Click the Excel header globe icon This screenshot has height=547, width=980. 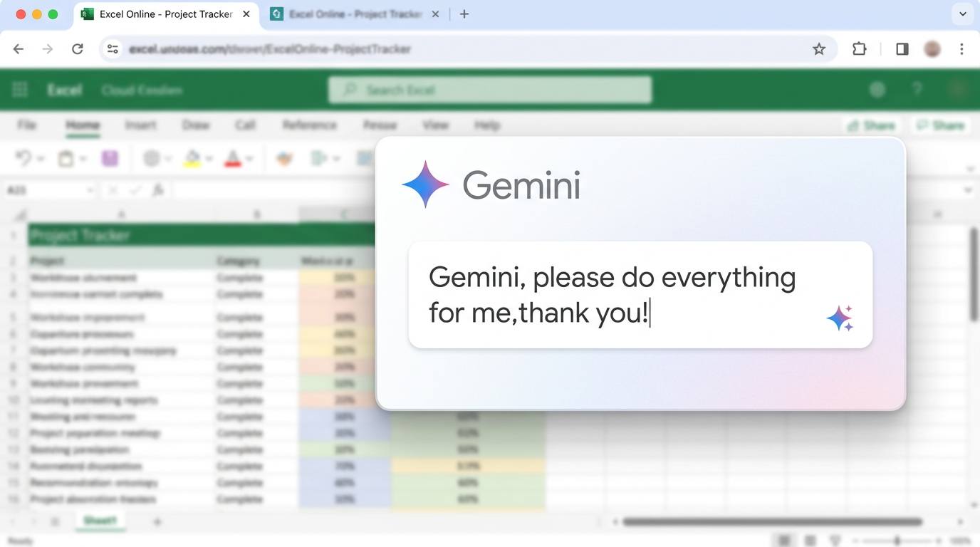click(x=877, y=90)
